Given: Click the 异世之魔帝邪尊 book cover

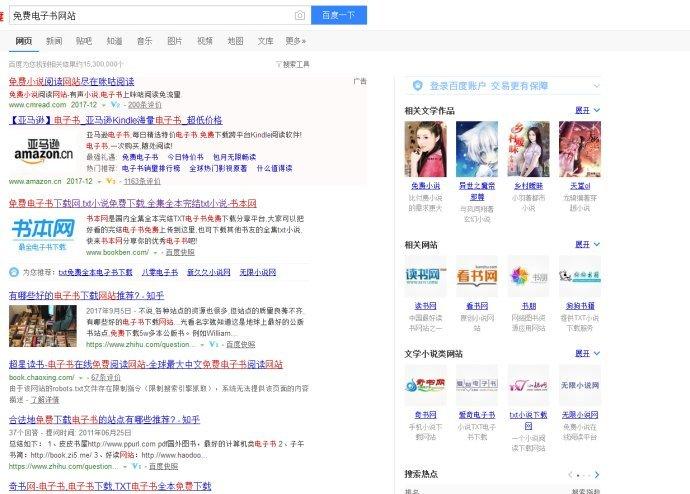Looking at the screenshot, I should [x=477, y=149].
